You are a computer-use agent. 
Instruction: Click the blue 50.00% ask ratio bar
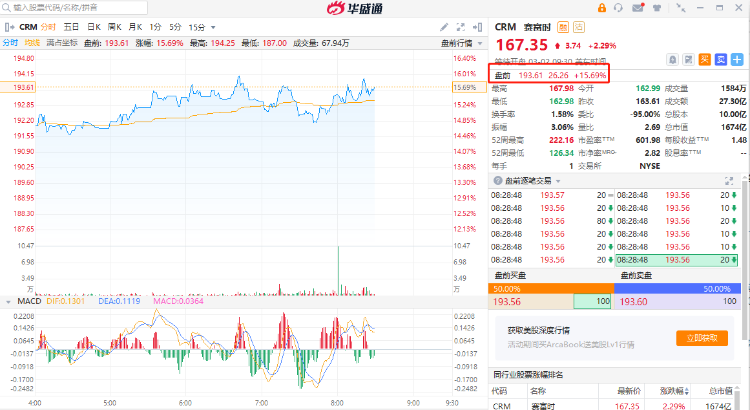pos(677,289)
